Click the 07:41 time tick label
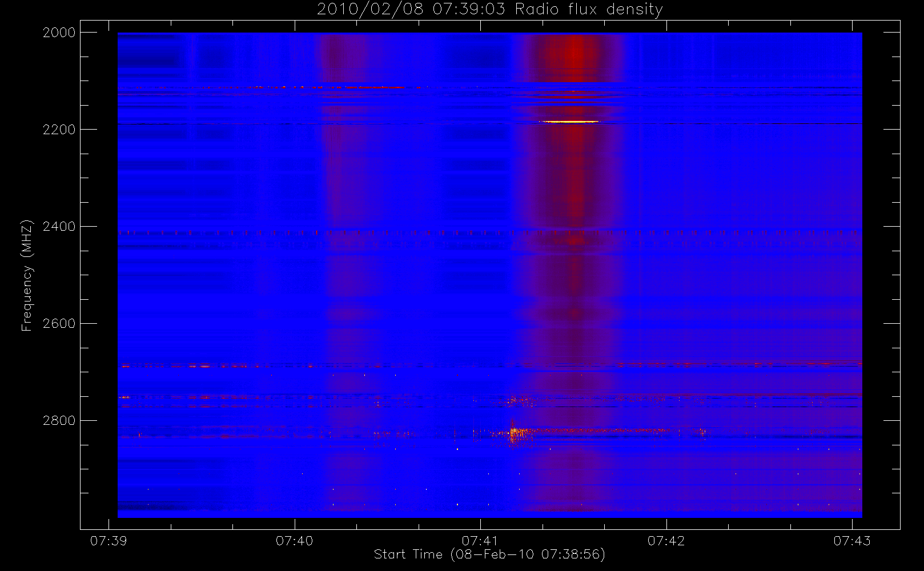This screenshot has width=924, height=571. [x=480, y=541]
